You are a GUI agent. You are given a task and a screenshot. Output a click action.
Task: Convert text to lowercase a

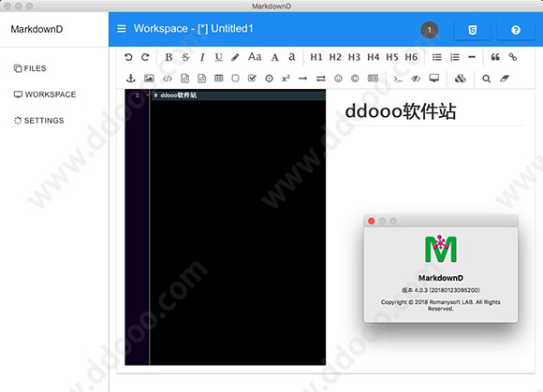pos(292,57)
